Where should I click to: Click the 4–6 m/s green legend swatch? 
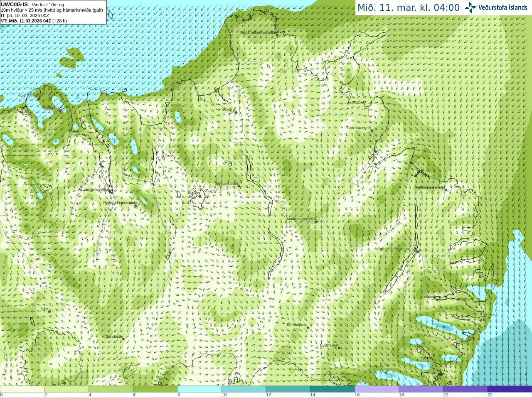click(111, 389)
